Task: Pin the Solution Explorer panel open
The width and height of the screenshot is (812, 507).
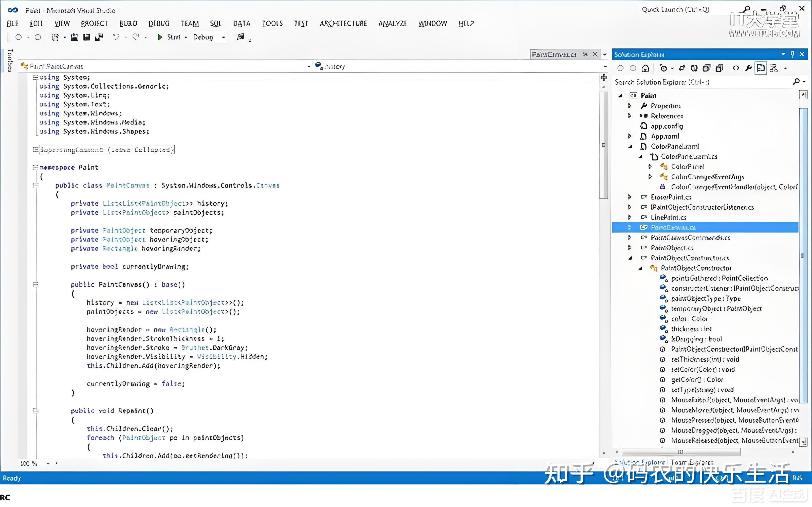Action: coord(792,54)
